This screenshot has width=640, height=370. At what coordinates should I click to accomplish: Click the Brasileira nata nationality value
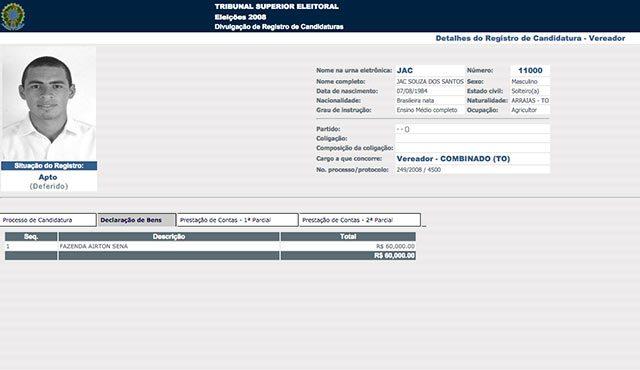415,100
